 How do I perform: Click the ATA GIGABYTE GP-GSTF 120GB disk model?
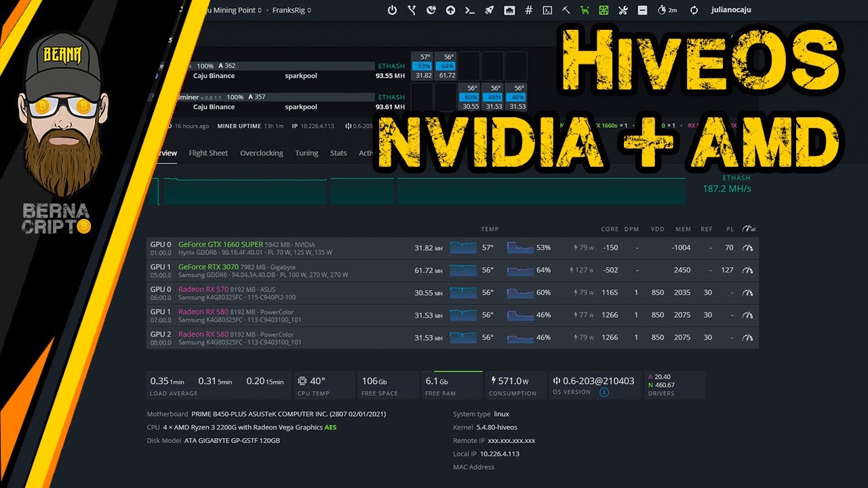[232, 441]
